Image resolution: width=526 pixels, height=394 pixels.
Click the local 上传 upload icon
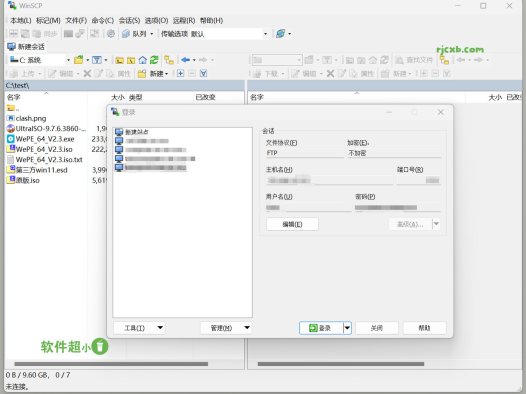click(x=14, y=73)
